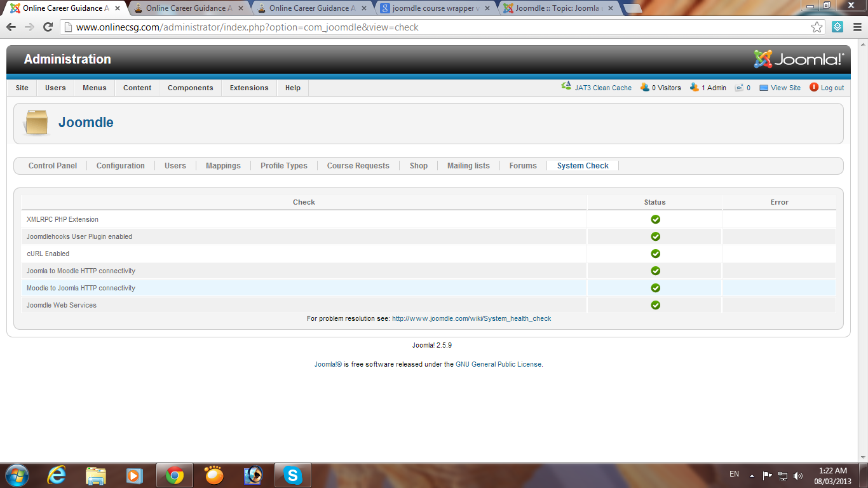Open the Mailing lists tab
Screen dimensions: 868x488
(x=468, y=166)
